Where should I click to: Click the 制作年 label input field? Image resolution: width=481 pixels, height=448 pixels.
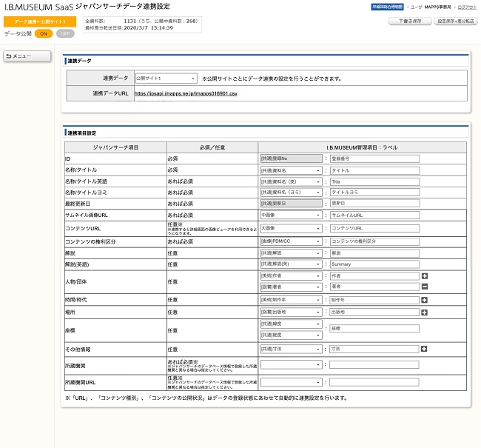374,300
